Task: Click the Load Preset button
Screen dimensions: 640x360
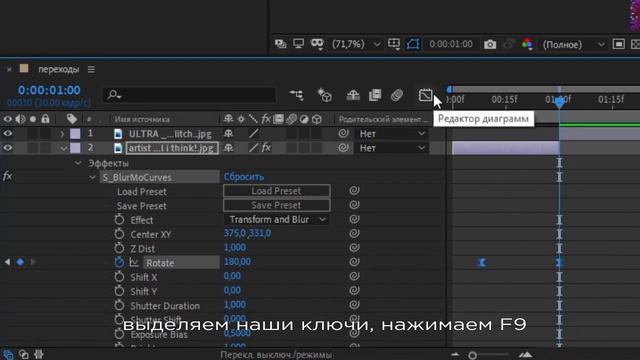Action: click(277, 191)
